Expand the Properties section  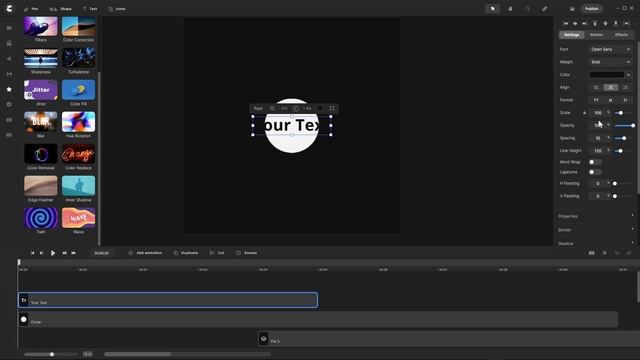596,216
